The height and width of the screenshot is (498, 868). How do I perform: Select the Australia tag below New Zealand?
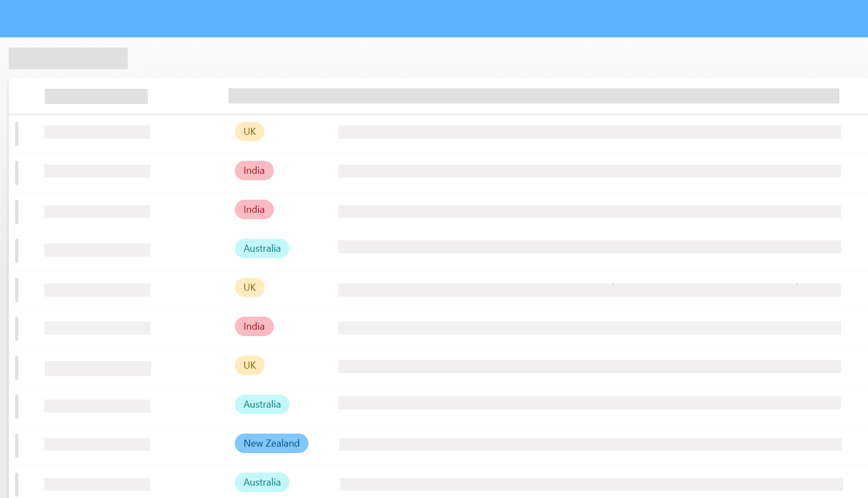pyautogui.click(x=262, y=482)
